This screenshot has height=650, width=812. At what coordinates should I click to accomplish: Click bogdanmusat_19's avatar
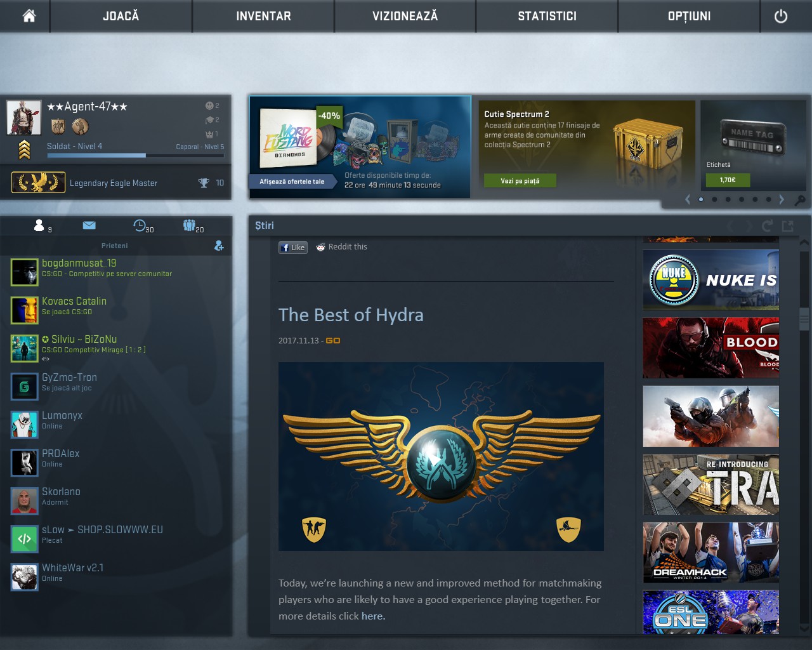25,272
